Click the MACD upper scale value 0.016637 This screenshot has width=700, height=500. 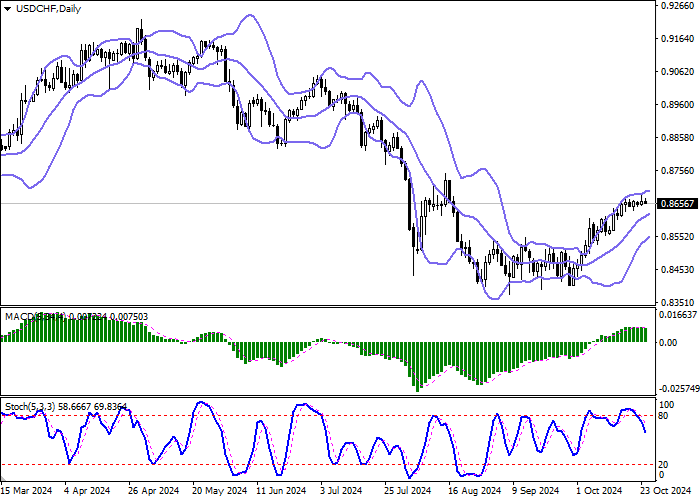678,315
